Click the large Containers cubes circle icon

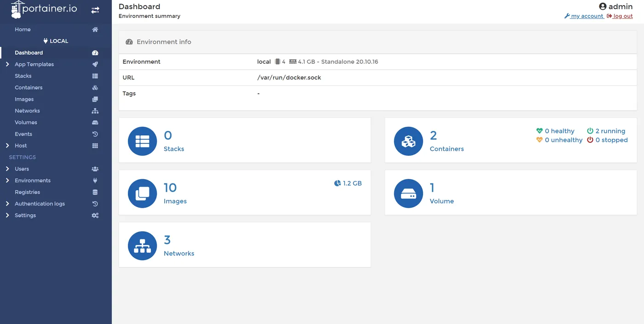pyautogui.click(x=408, y=141)
